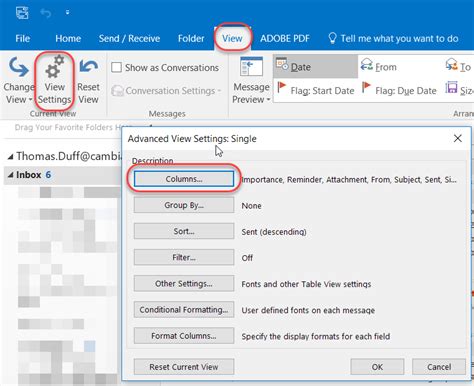
Task: Open View Settings gear icon
Action: pyautogui.click(x=54, y=67)
